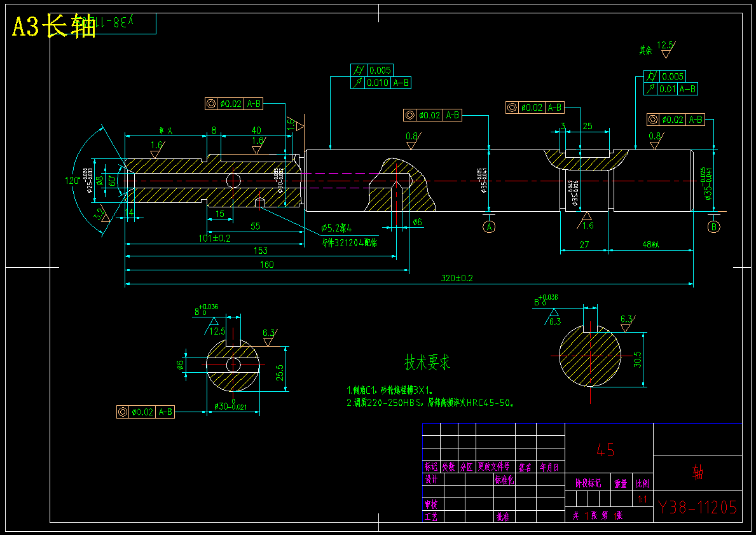Click the "25.5" section height dimension
The width and height of the screenshot is (756, 535).
pos(280,372)
